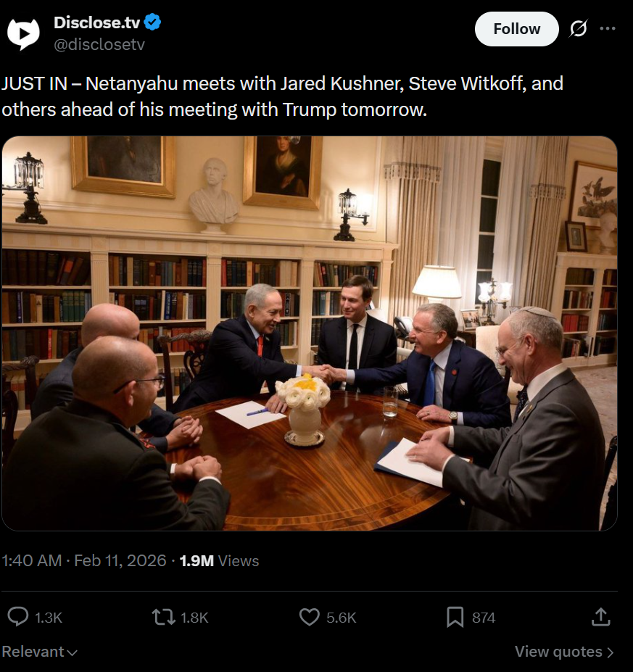Screen dimensions: 633x672
Task: Open the Disclose.tv profile avatar
Action: point(23,33)
